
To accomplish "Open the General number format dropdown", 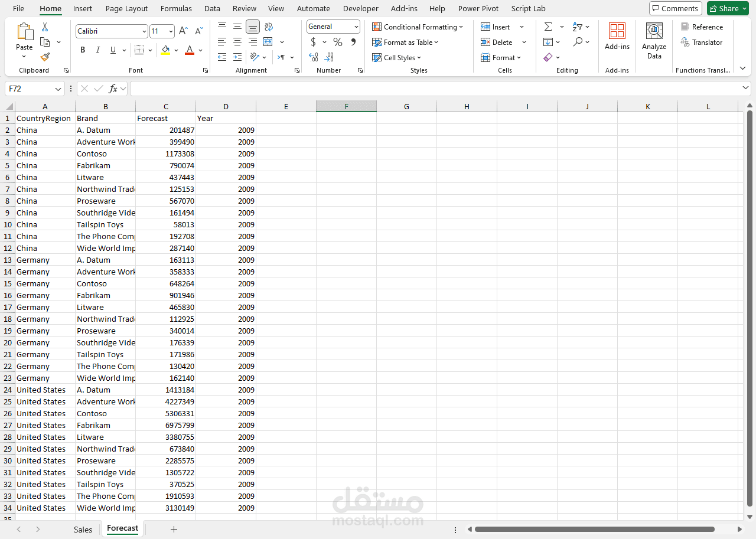I will (356, 27).
